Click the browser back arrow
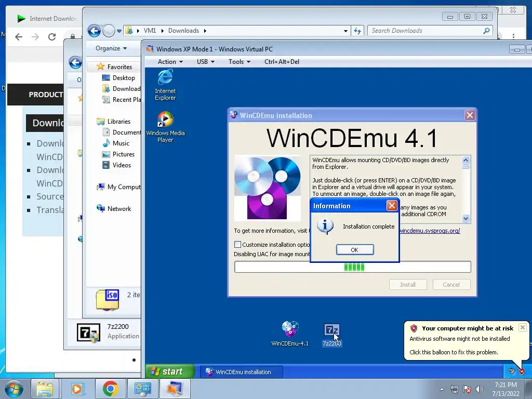 (19, 37)
